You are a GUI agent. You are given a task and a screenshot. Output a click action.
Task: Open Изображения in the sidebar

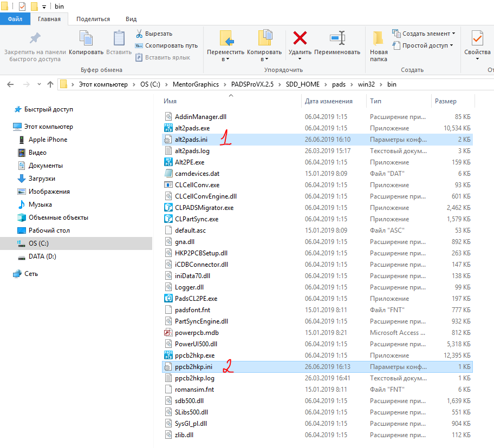(49, 192)
